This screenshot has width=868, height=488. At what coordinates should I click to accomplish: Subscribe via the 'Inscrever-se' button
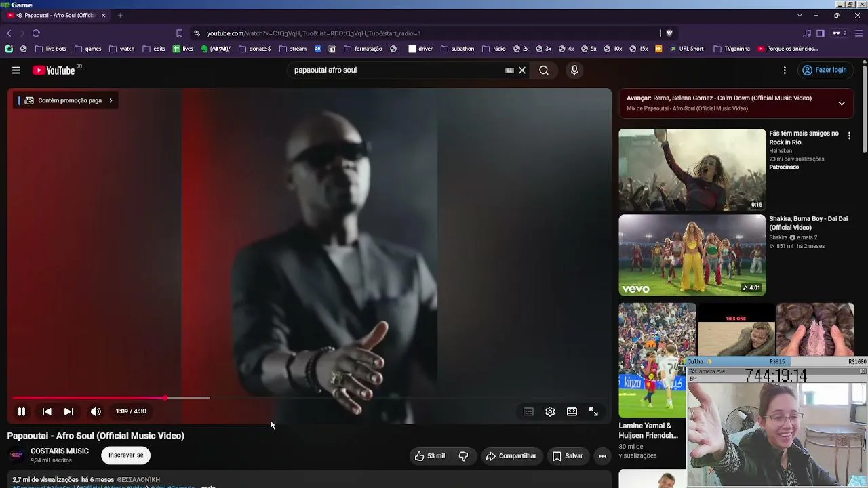[126, 455]
